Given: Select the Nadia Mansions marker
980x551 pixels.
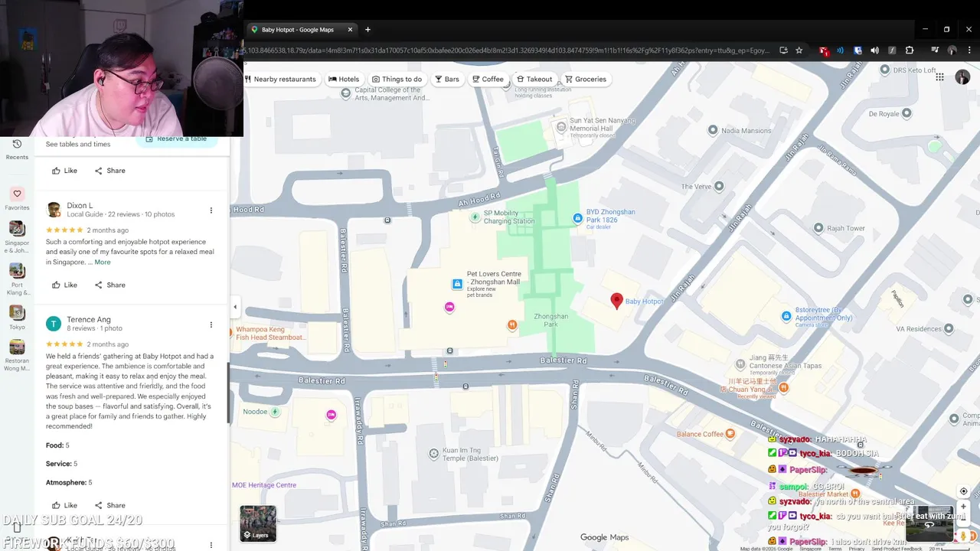Looking at the screenshot, I should 713,130.
